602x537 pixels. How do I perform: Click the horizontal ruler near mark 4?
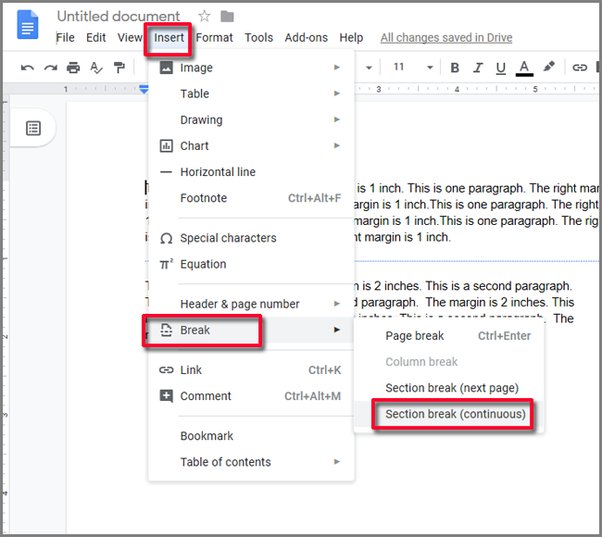tap(456, 89)
